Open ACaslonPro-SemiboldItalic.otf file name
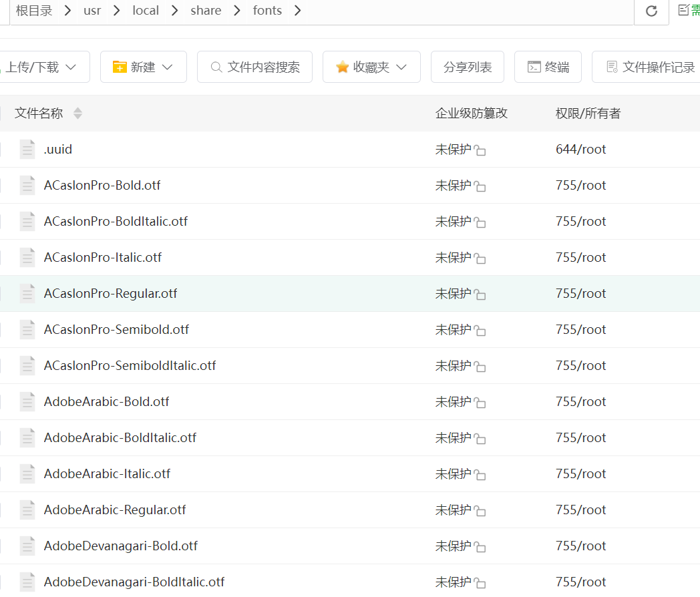The image size is (700, 597). coord(130,366)
